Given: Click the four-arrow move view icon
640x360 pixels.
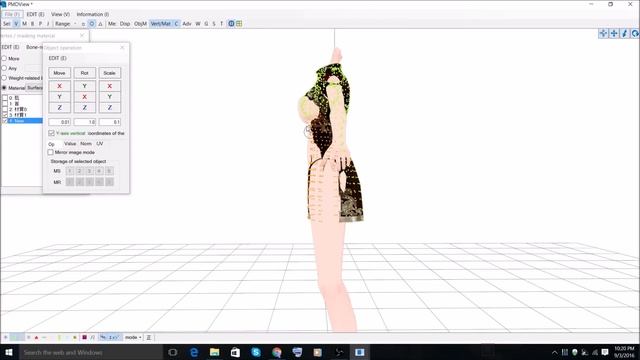Looking at the screenshot, I should coord(613,33).
